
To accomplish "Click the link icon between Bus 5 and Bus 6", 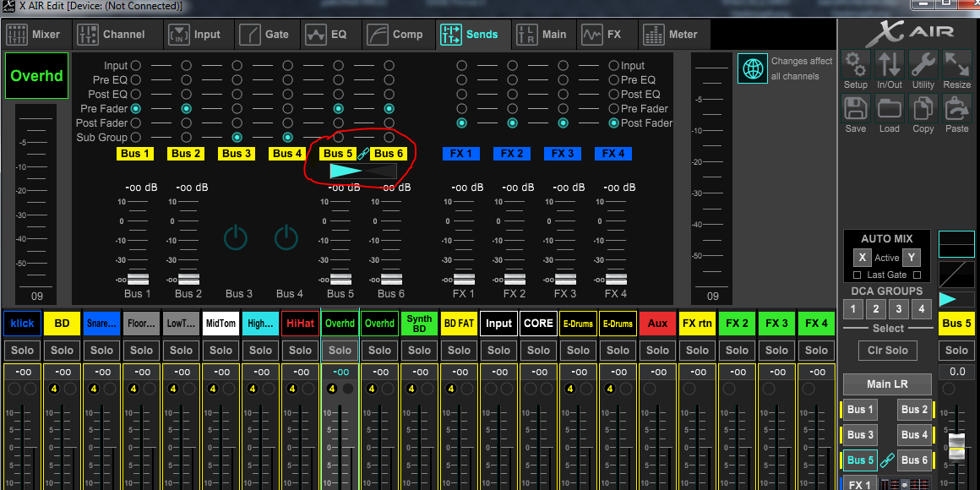I will [x=362, y=154].
